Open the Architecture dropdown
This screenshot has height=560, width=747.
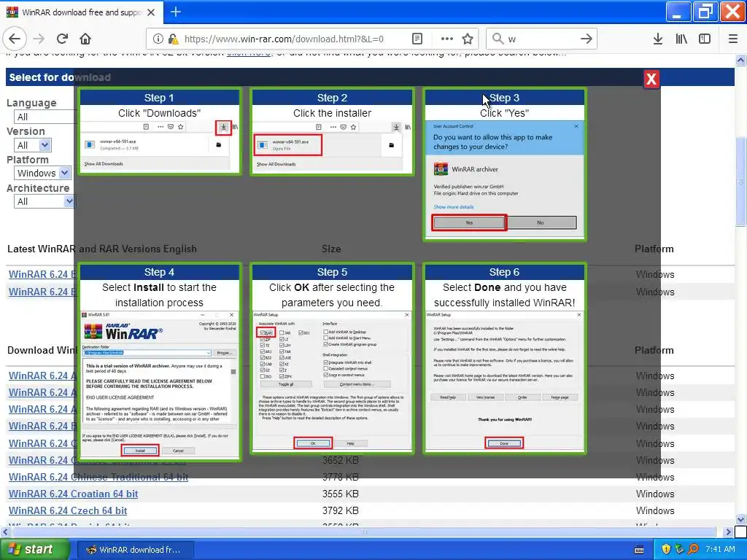click(44, 201)
